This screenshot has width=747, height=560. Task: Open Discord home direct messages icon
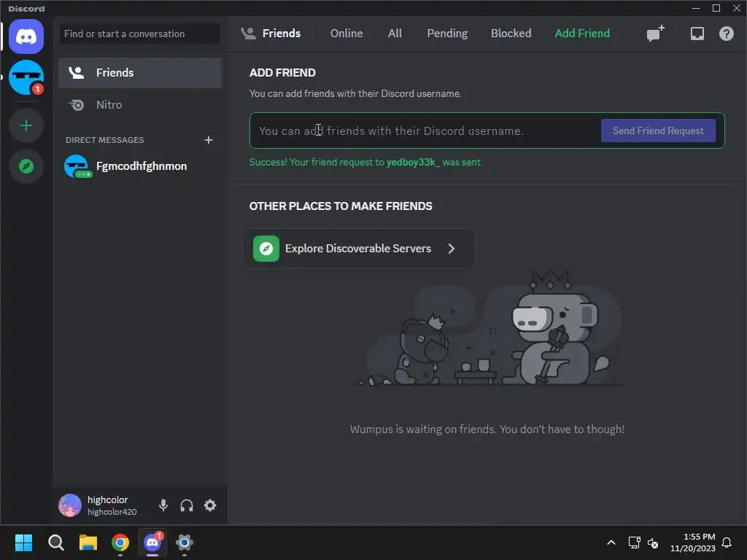26,36
